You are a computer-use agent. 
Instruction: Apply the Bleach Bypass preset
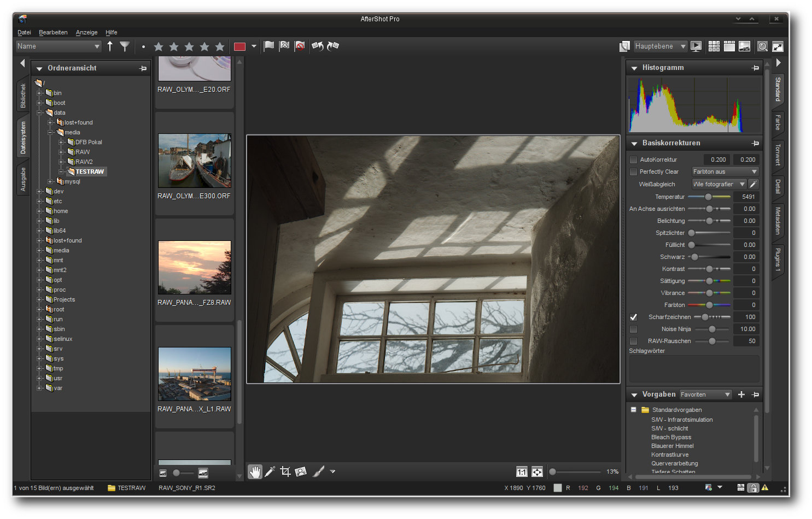point(671,437)
